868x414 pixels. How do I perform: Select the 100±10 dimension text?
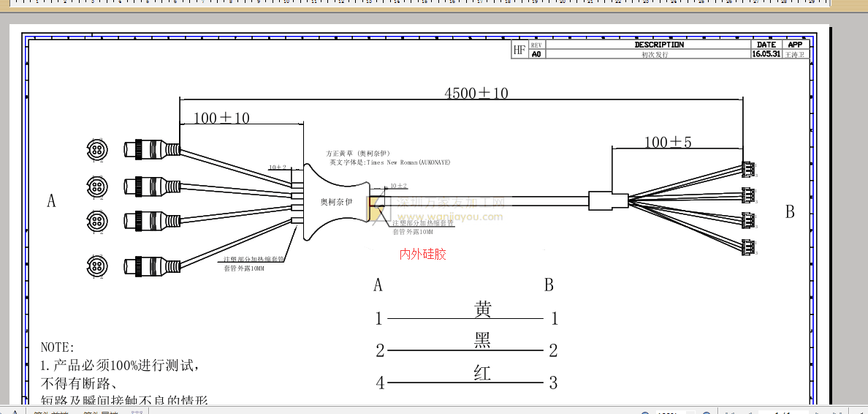(x=221, y=118)
